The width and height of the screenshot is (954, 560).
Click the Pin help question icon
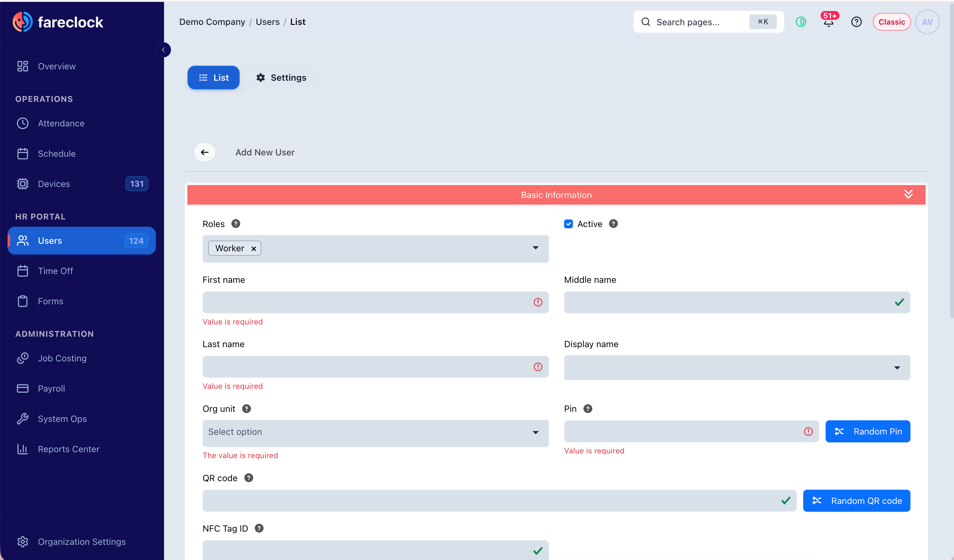587,409
